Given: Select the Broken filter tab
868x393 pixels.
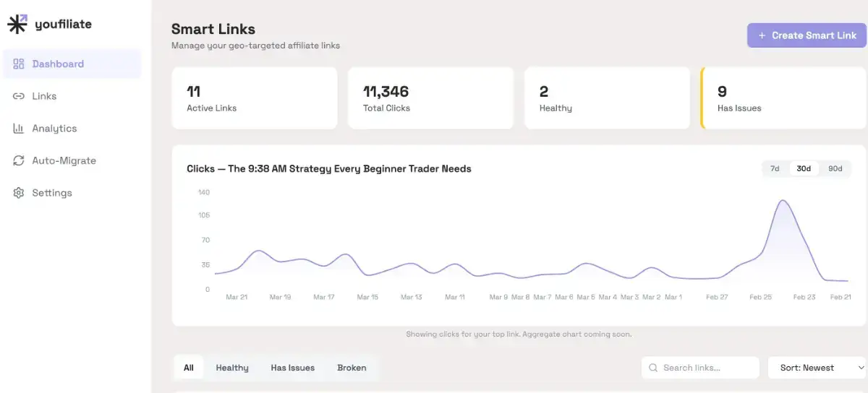Looking at the screenshot, I should coord(352,368).
